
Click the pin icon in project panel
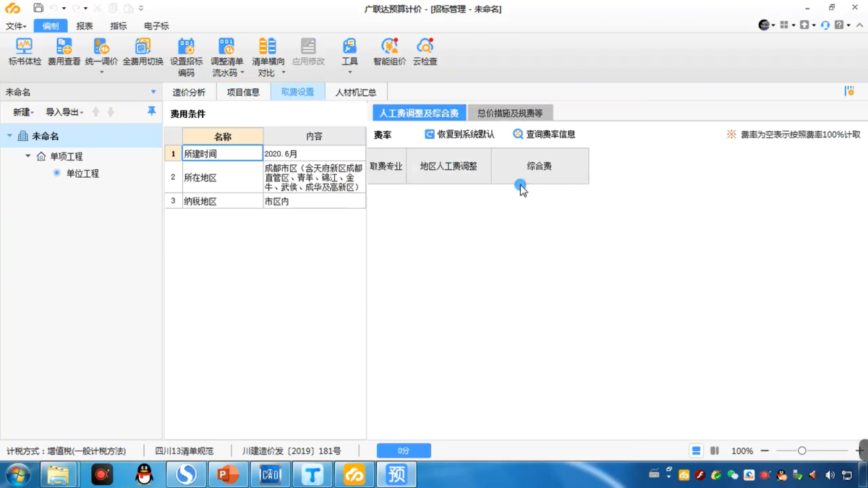[151, 111]
